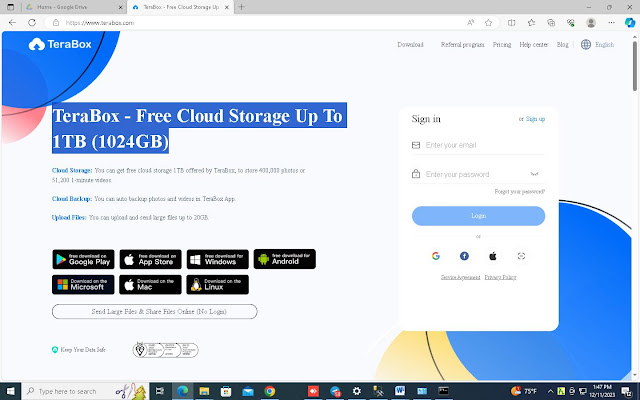Open Mail app from taskbar

pyautogui.click(x=248, y=391)
